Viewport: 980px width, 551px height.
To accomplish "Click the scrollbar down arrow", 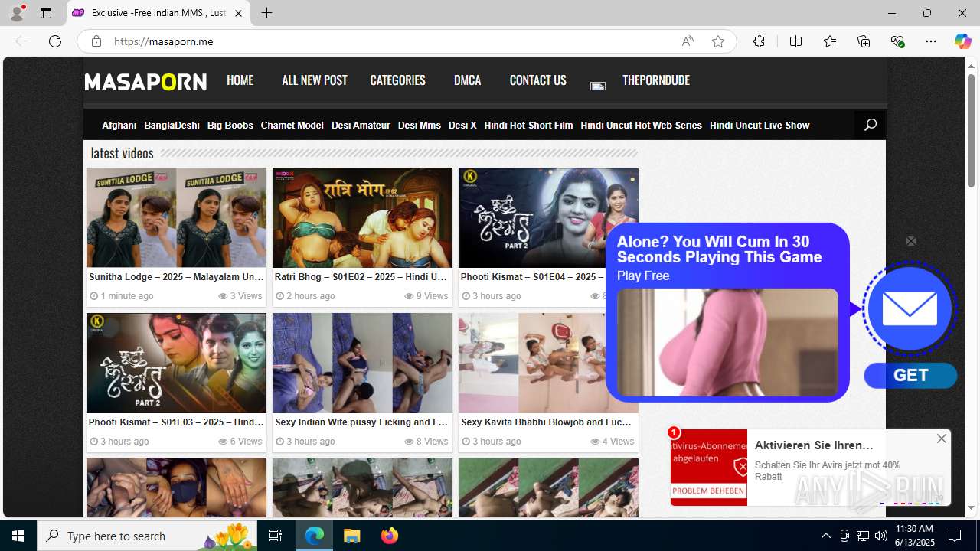I will [972, 508].
